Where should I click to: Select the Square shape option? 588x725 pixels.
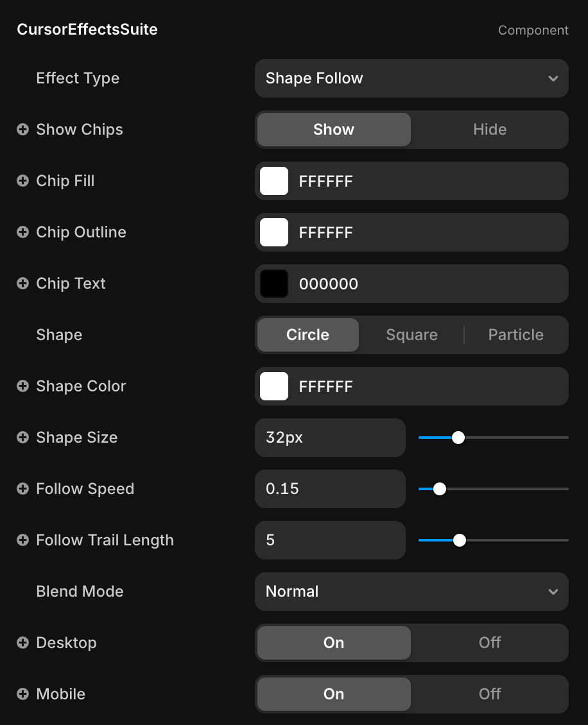(411, 335)
